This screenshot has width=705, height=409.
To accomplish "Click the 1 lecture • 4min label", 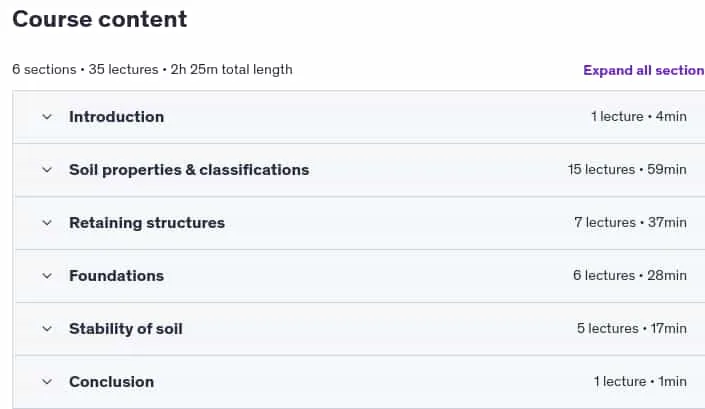I will pyautogui.click(x=638, y=116).
